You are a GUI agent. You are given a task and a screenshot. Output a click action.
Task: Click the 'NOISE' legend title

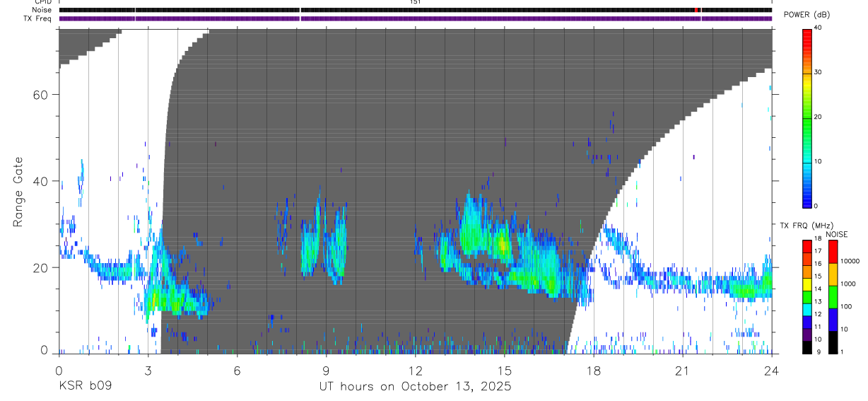click(x=836, y=234)
